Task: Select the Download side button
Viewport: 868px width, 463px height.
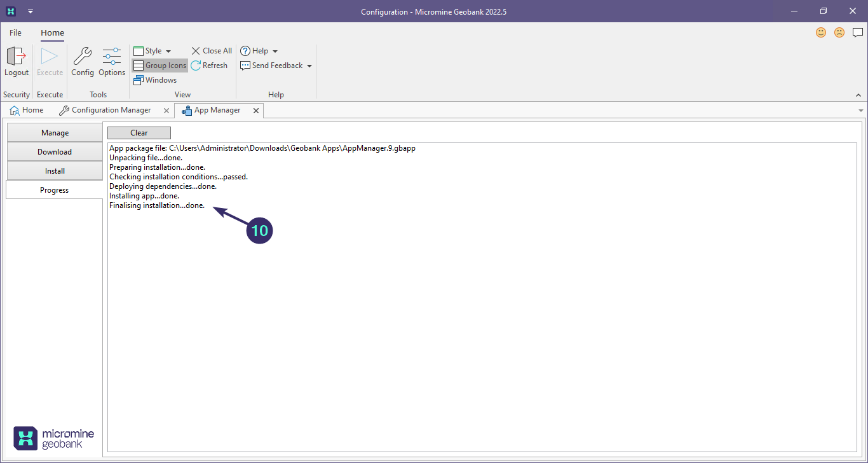Action: 55,152
